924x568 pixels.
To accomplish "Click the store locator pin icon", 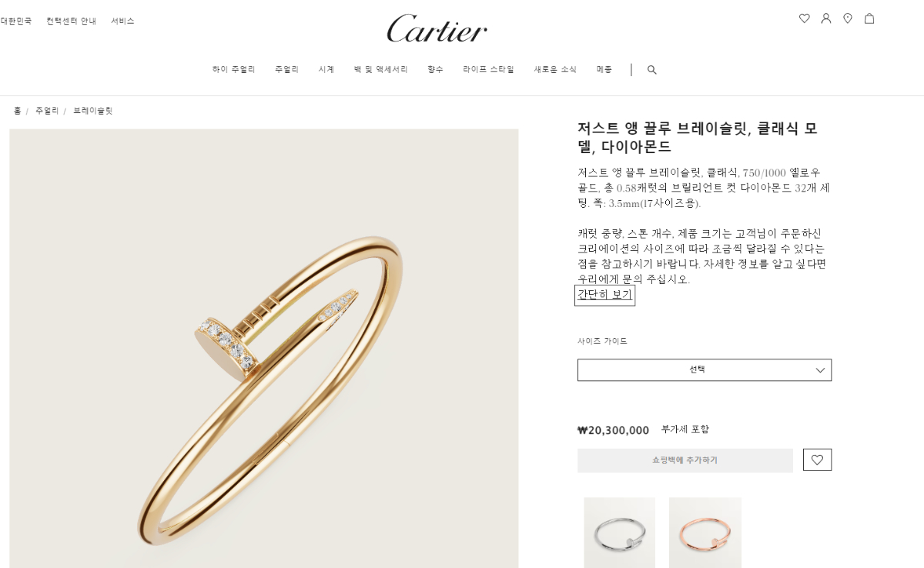I will 848,18.
